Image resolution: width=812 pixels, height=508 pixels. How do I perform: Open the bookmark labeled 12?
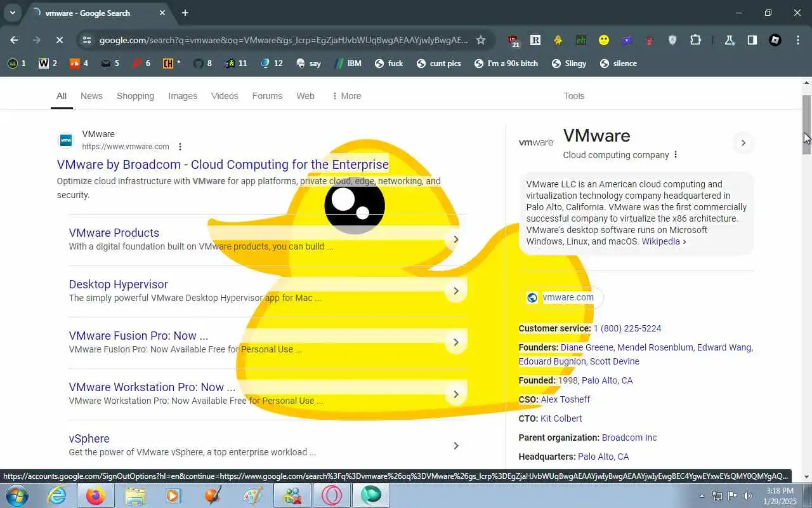(x=272, y=63)
